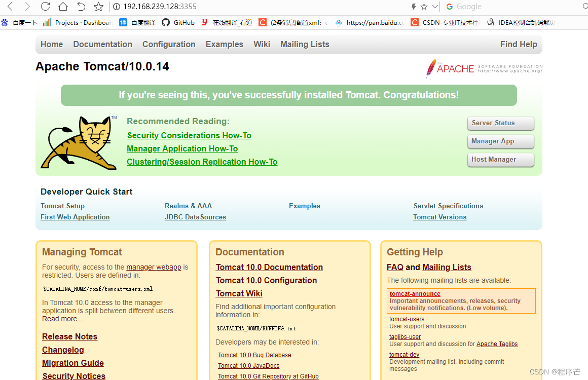Open Mailing Lists link in Getting Help

447,267
